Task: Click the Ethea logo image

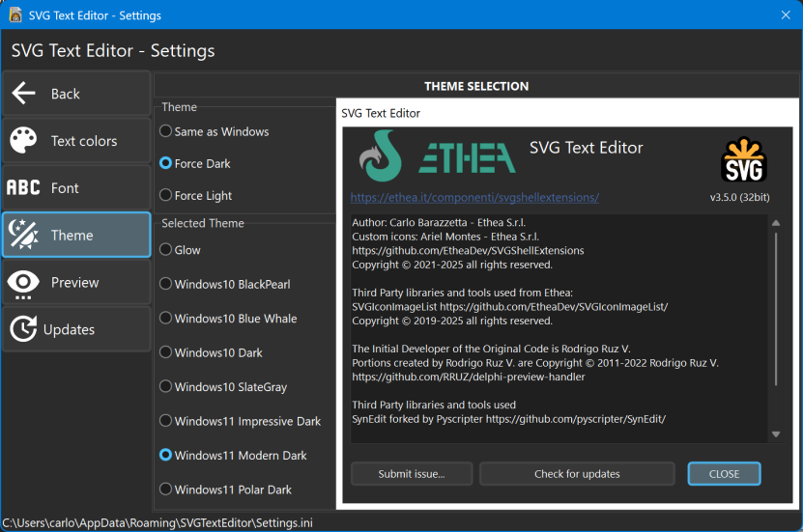Action: [x=437, y=156]
